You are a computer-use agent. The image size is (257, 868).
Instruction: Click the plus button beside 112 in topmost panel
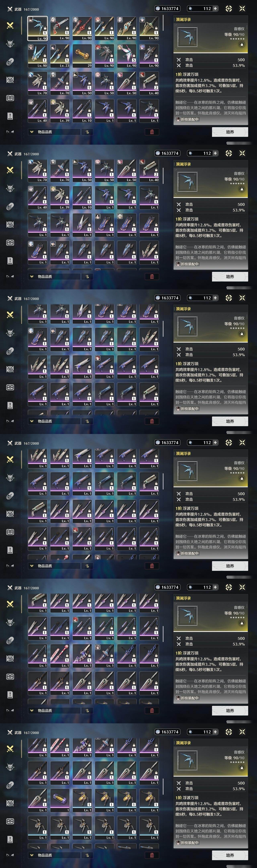click(215, 8)
